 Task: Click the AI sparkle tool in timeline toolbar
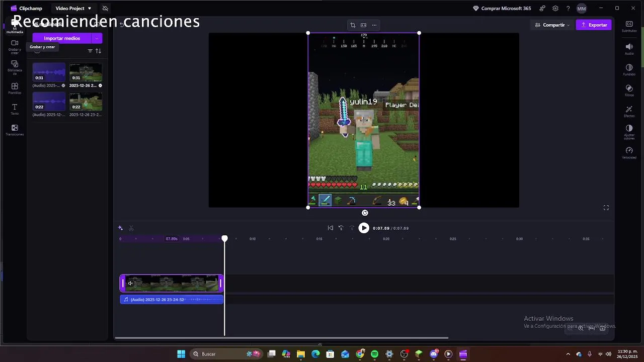pyautogui.click(x=120, y=228)
